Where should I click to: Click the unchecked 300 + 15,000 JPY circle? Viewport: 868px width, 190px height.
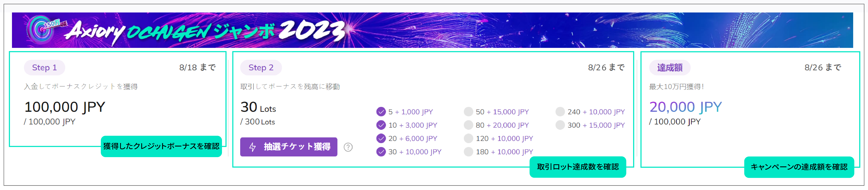coord(560,125)
